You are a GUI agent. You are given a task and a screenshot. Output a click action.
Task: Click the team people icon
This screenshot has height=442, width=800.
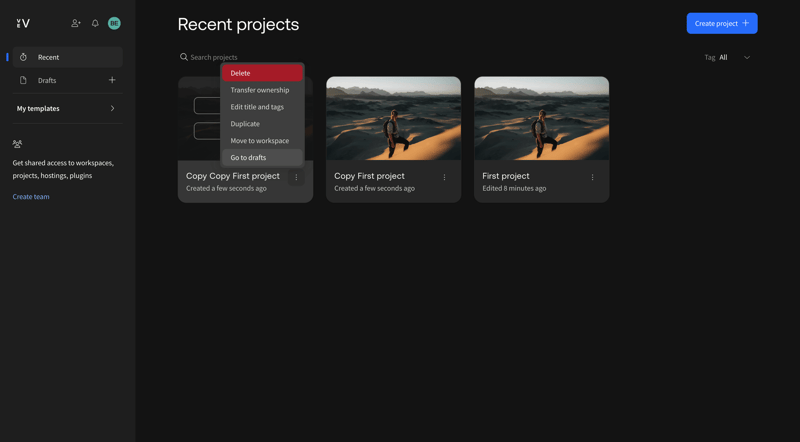pos(17,144)
